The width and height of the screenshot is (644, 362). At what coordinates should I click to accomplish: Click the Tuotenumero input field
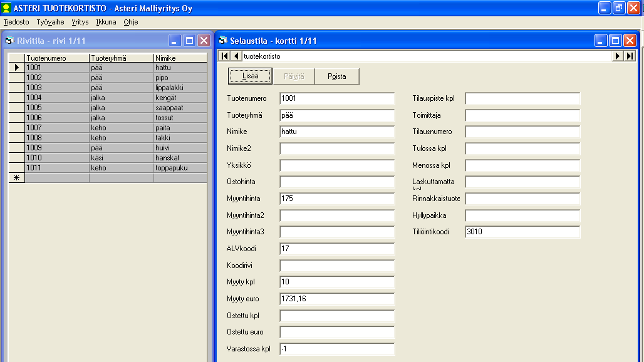(337, 98)
